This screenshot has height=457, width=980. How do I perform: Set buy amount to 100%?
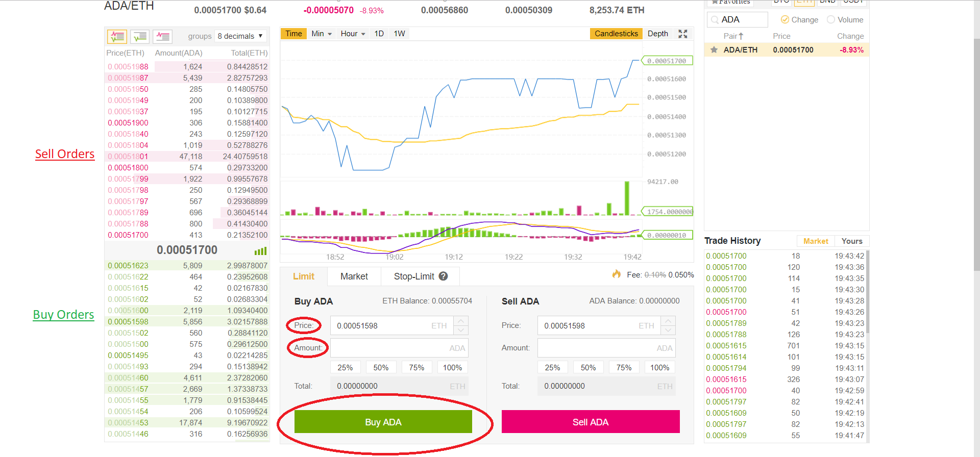(452, 368)
